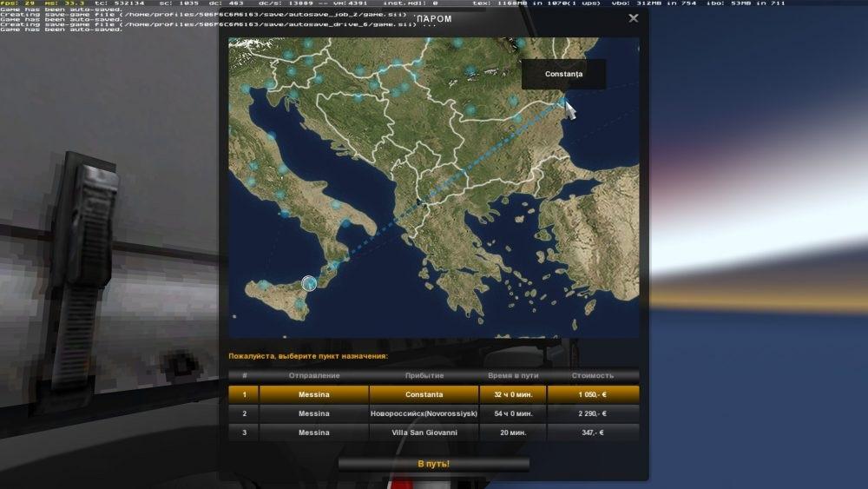Click the city marker in southeastern Sicily

299,304
